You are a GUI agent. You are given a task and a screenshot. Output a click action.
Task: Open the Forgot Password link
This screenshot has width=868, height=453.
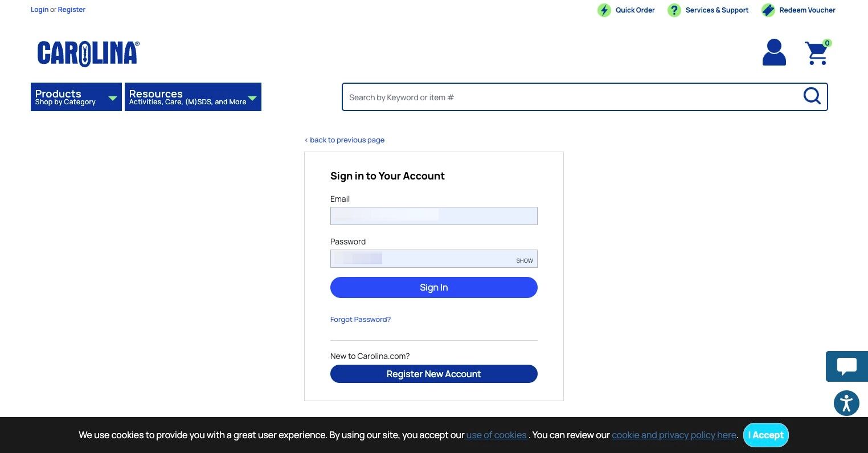tap(361, 320)
